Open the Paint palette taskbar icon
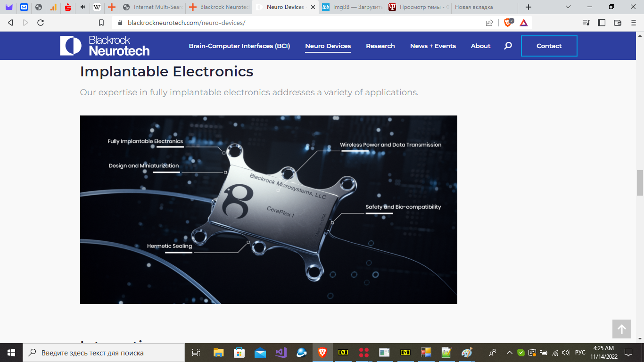 467,353
